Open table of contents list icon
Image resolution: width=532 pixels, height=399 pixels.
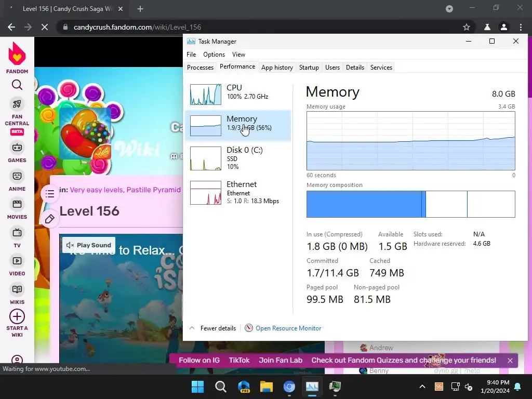coord(50,194)
